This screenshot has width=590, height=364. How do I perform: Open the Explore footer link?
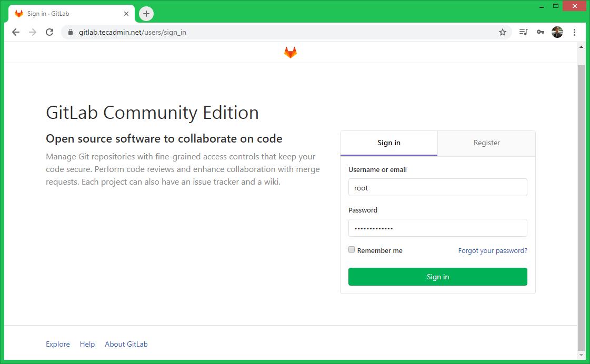[57, 344]
